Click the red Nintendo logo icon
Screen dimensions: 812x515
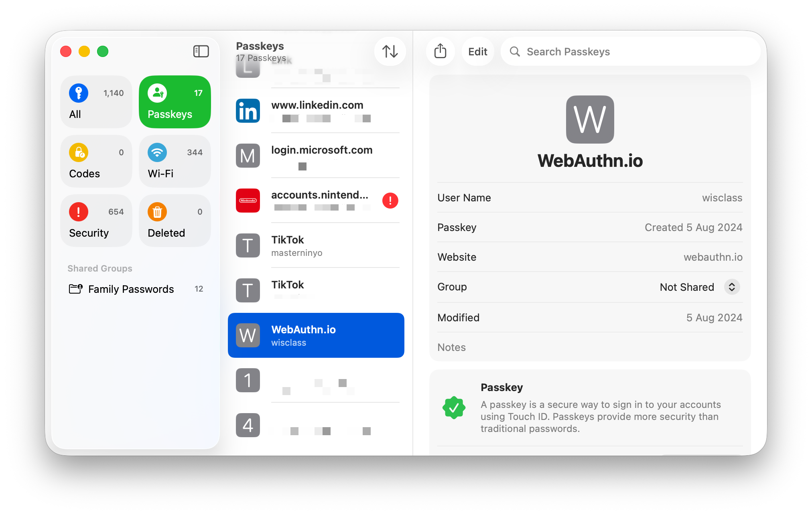(x=248, y=201)
